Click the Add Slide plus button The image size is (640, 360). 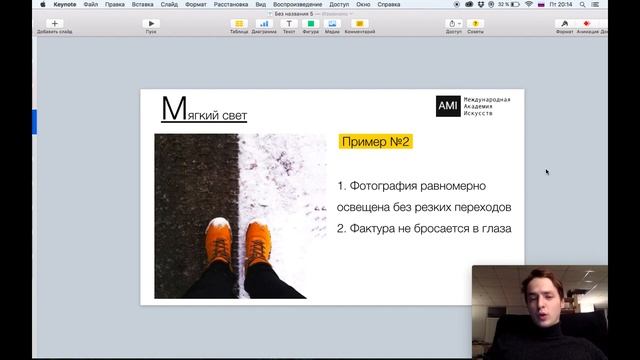pyautogui.click(x=54, y=24)
